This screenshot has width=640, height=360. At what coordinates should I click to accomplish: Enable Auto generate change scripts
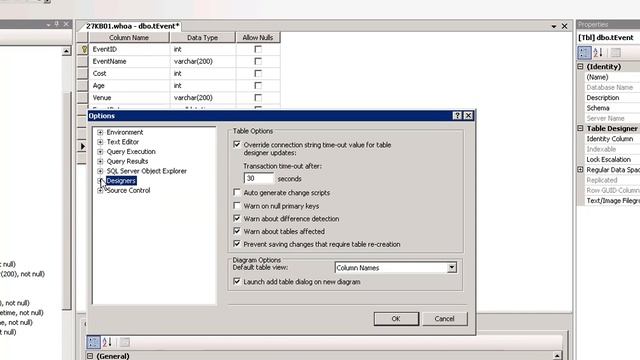pos(237,192)
